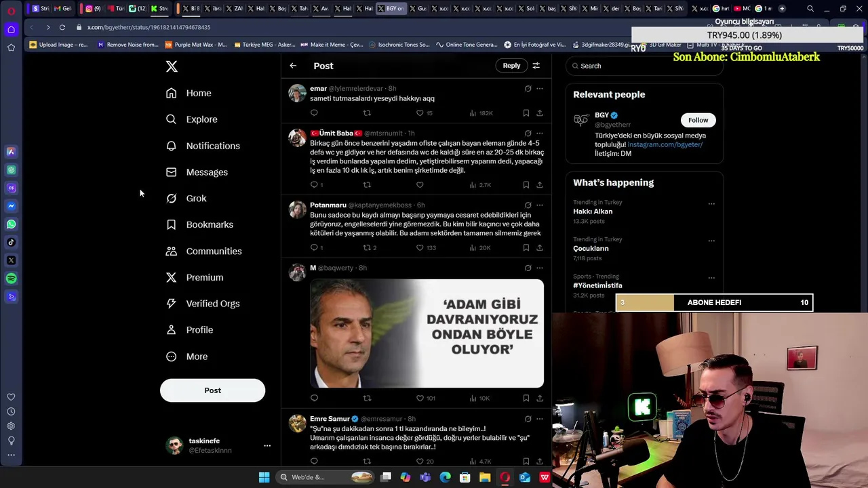The image size is (868, 488).
Task: Open Opera sidebar settings gear
Action: [x=11, y=426]
